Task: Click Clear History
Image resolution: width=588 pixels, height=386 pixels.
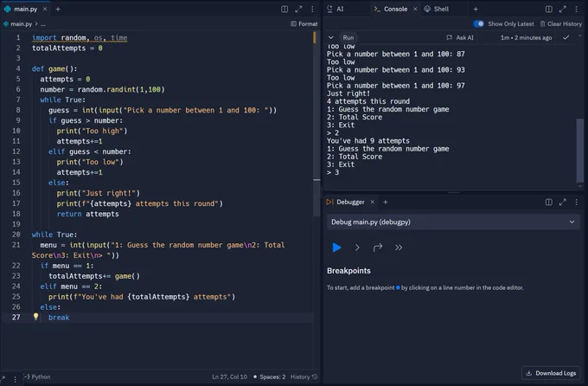Action: [560, 23]
